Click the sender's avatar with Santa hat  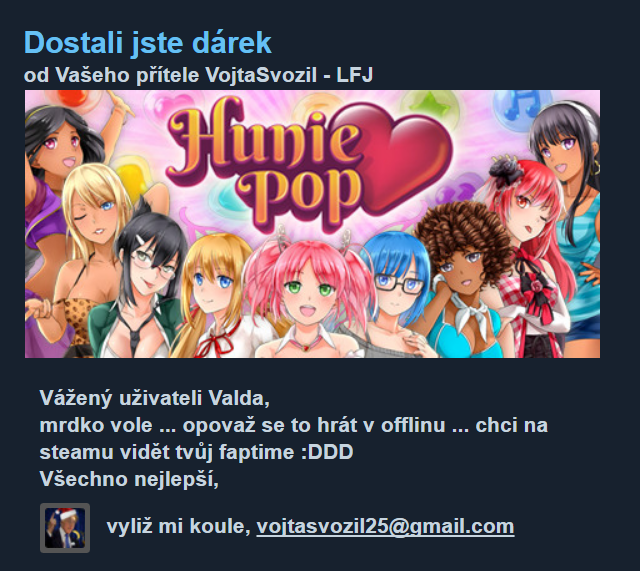coord(65,528)
